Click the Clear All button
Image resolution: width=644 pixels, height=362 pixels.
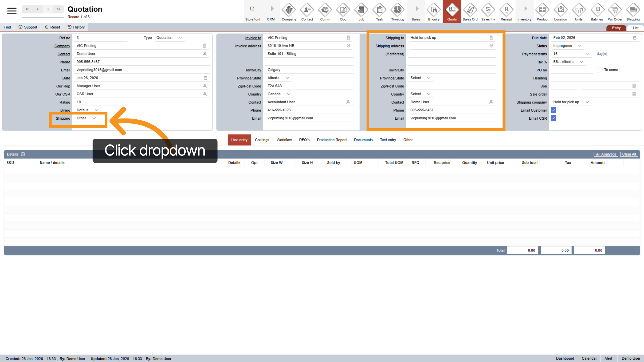pos(629,154)
